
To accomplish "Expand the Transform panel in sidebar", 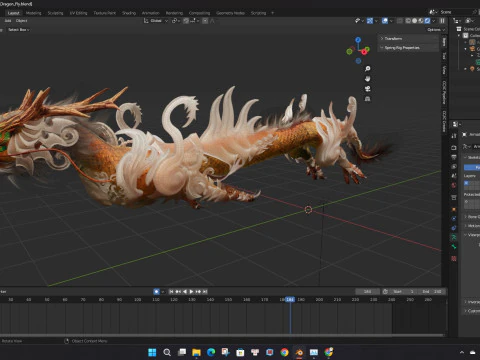I will pos(408,39).
